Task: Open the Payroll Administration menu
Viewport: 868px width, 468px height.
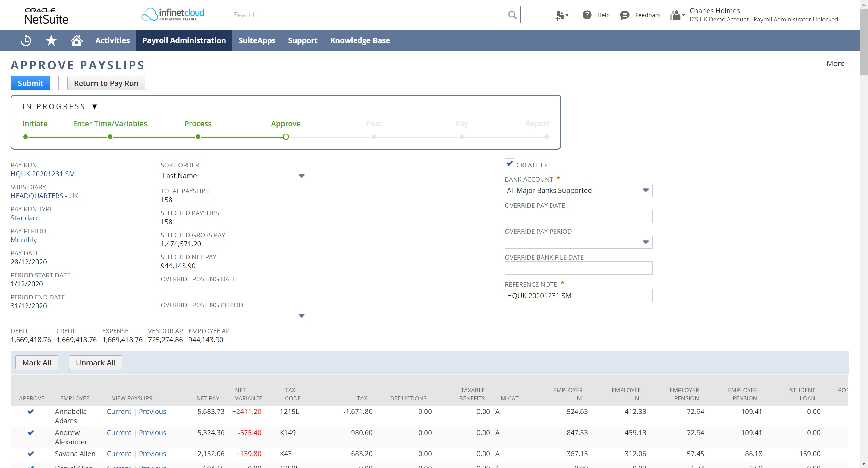Action: pos(184,40)
